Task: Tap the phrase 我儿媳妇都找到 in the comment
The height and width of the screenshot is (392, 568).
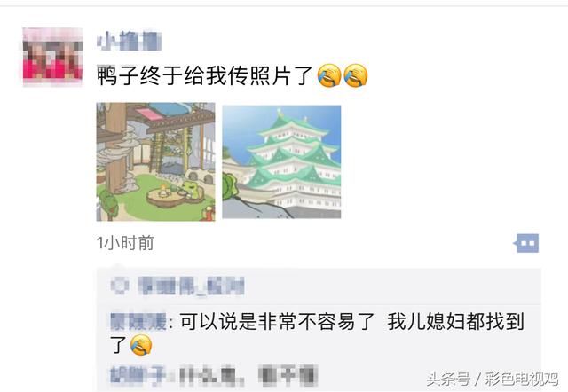Action: coord(455,321)
